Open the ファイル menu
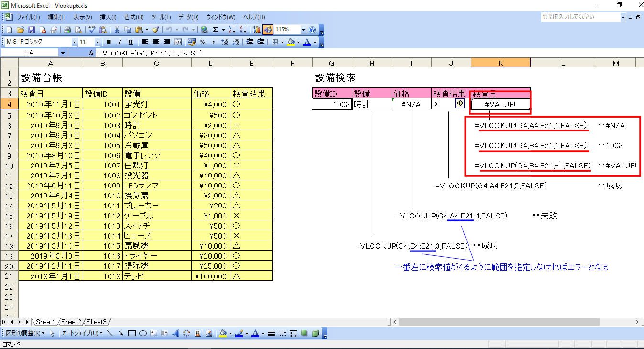The width and height of the screenshot is (644, 349). pos(29,17)
